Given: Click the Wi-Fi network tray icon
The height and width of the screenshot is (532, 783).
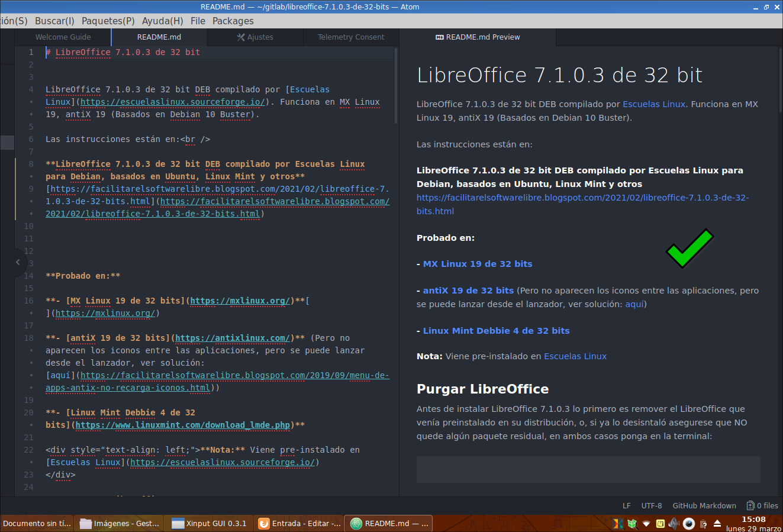Looking at the screenshot, I should (646, 524).
